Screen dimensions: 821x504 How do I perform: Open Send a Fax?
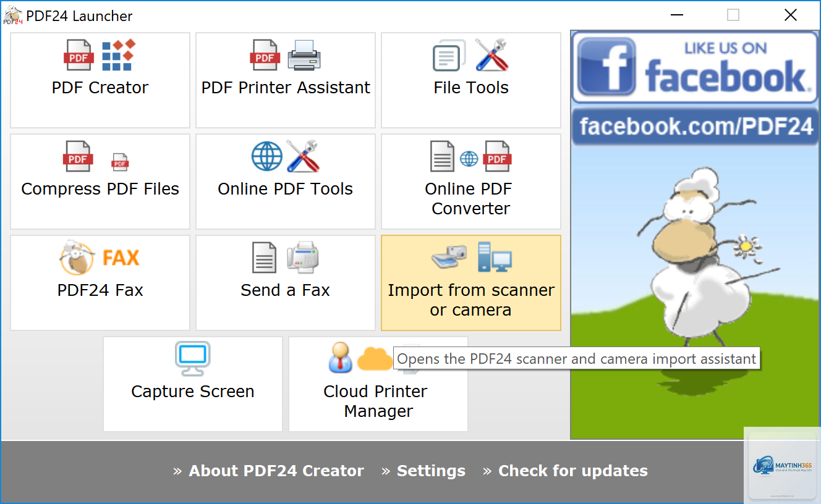coord(286,283)
